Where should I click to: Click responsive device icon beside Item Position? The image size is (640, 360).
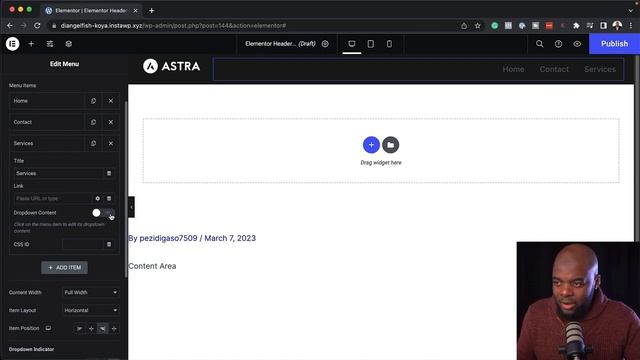(48, 328)
